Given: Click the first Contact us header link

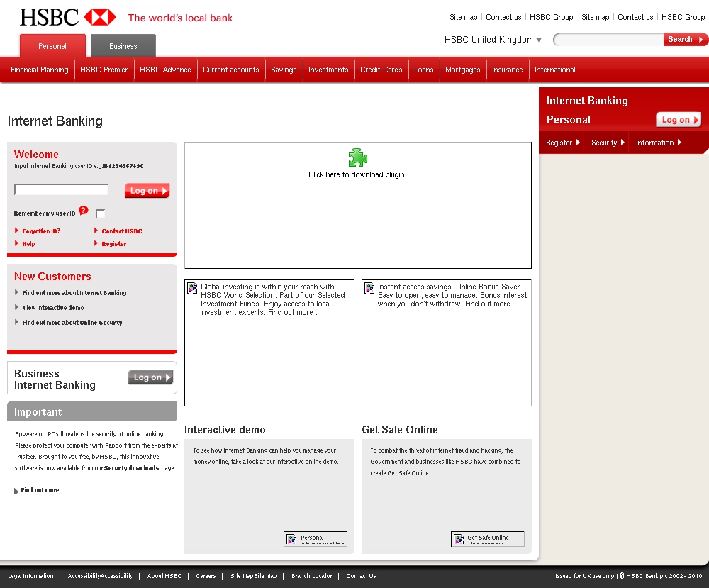Looking at the screenshot, I should [503, 17].
